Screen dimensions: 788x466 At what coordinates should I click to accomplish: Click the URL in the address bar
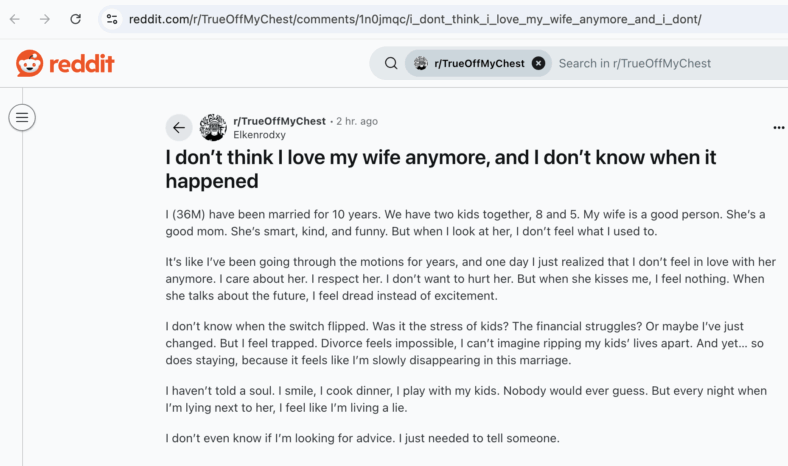coord(415,19)
